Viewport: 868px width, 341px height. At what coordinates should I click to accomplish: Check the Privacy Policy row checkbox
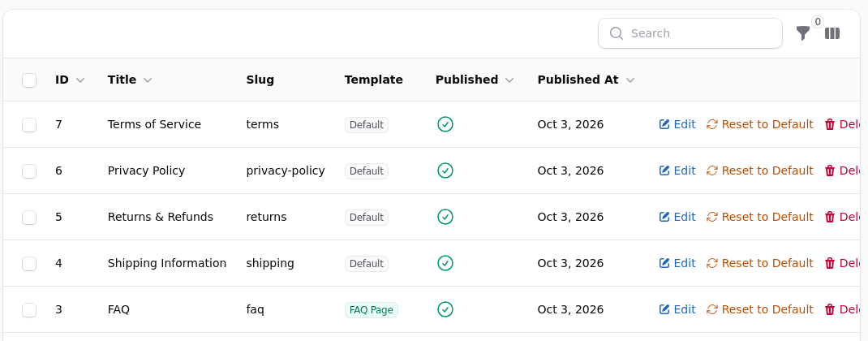[29, 170]
